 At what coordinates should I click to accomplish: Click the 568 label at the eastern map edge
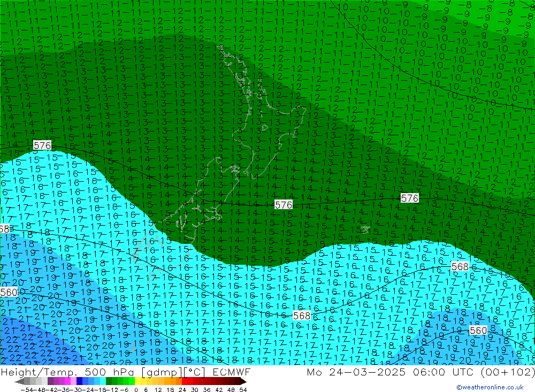tap(460, 266)
